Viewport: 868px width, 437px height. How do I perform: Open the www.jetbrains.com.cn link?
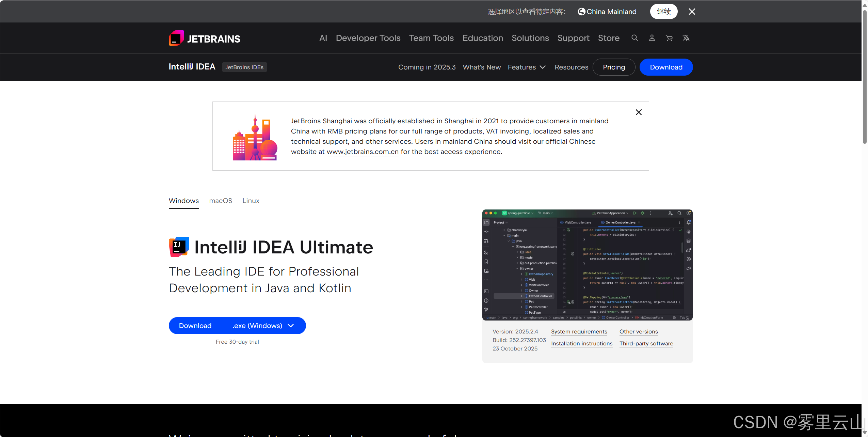363,152
